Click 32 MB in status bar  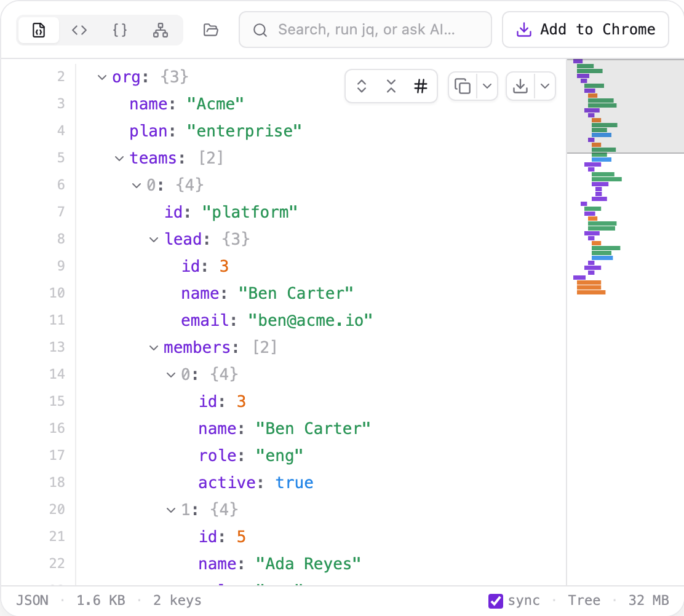click(648, 600)
